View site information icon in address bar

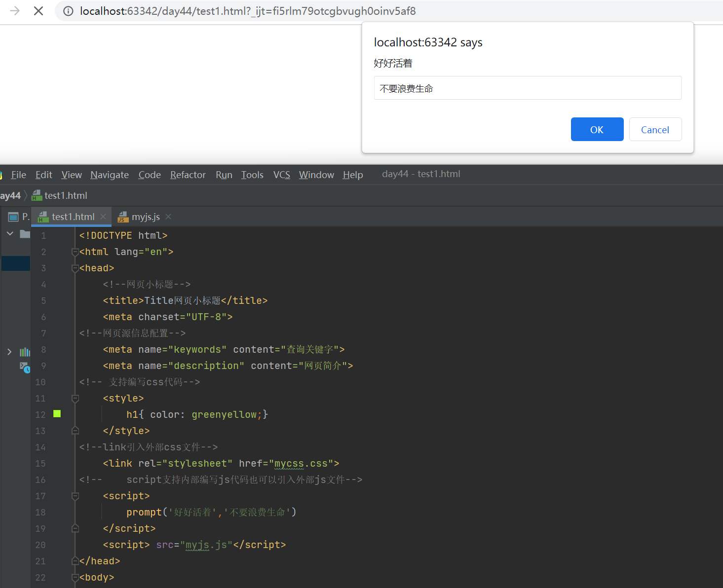pyautogui.click(x=68, y=11)
